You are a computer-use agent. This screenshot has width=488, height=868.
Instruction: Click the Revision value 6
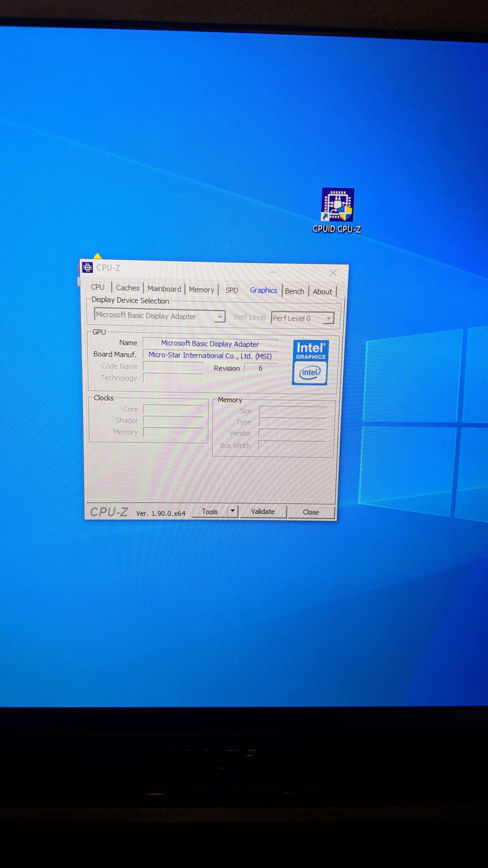pyautogui.click(x=260, y=368)
